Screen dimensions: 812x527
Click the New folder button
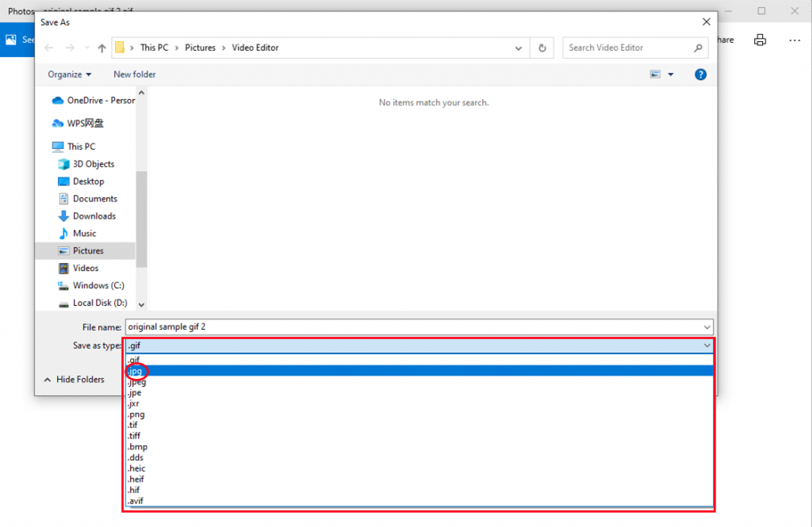coord(134,74)
